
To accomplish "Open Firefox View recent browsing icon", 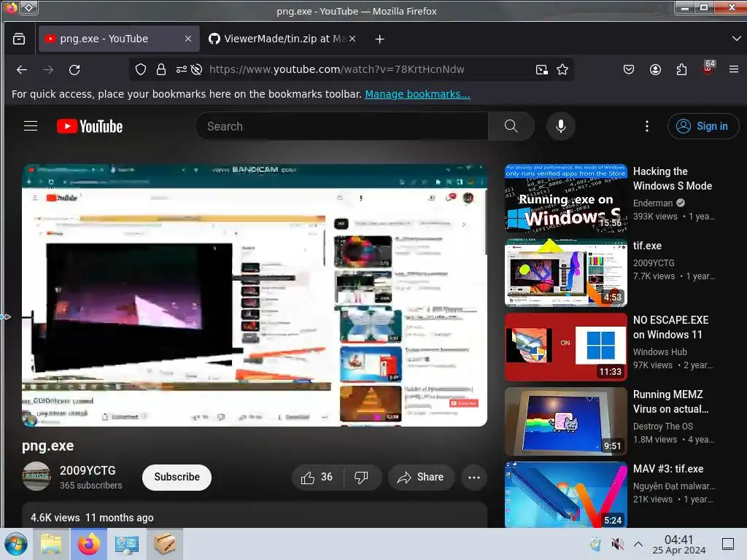I will [19, 39].
